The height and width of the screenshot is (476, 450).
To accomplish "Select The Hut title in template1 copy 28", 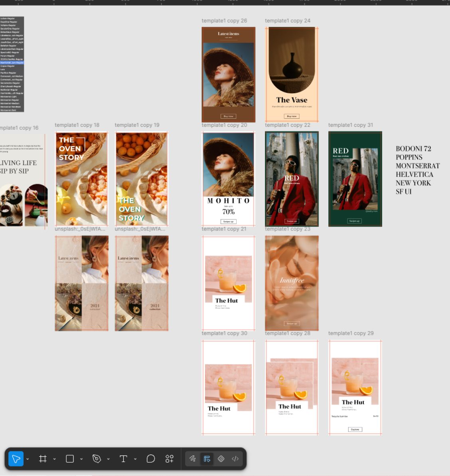I will (x=290, y=407).
